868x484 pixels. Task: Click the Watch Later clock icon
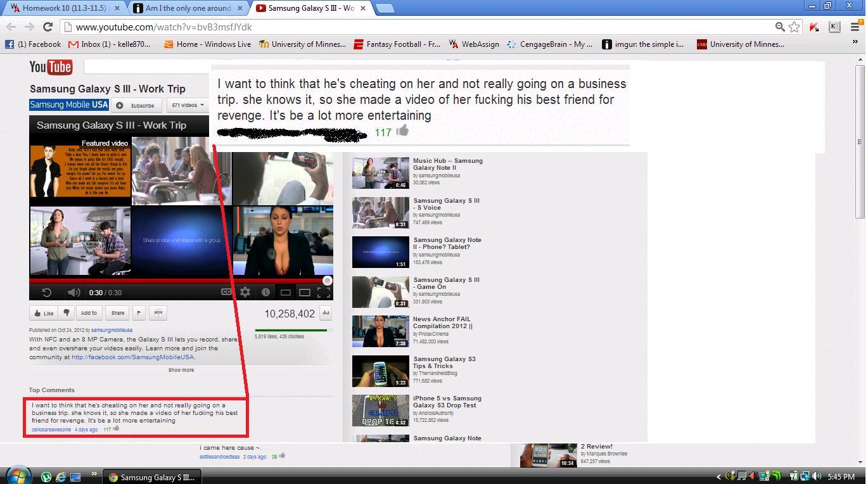[265, 292]
